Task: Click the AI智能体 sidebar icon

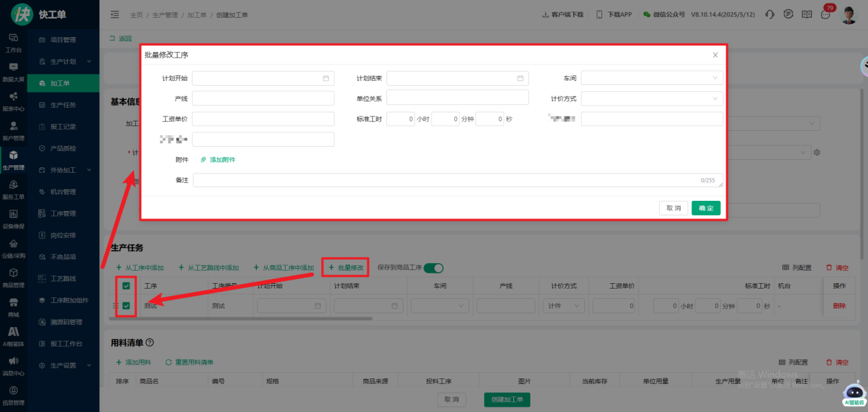Action: point(13,335)
